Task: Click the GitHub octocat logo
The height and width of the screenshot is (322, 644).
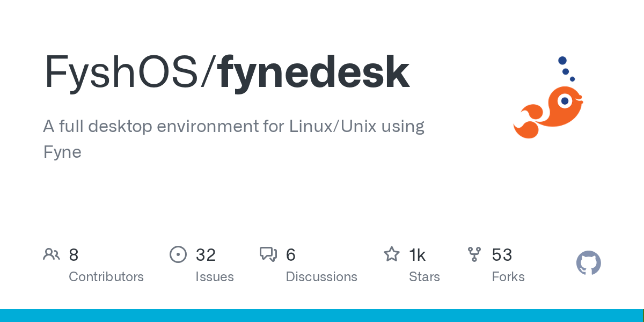Action: click(x=588, y=263)
